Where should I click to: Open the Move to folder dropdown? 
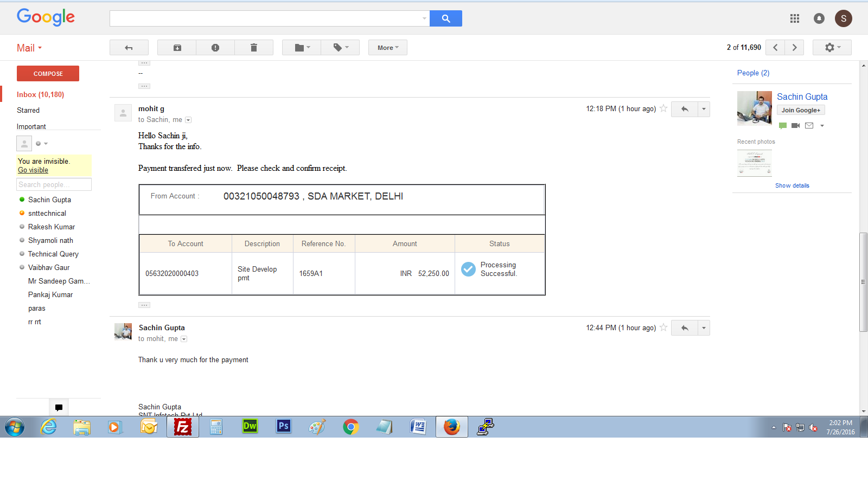click(302, 48)
